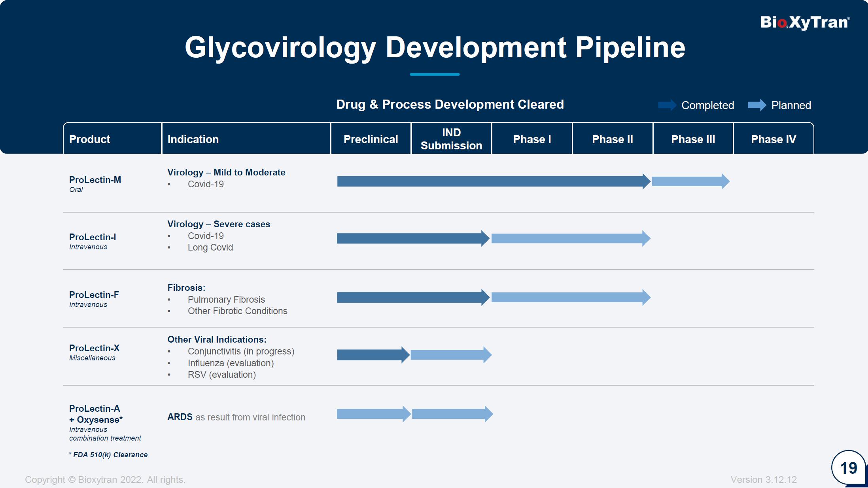Select 'Virology – Severe cases' indication

tap(219, 224)
